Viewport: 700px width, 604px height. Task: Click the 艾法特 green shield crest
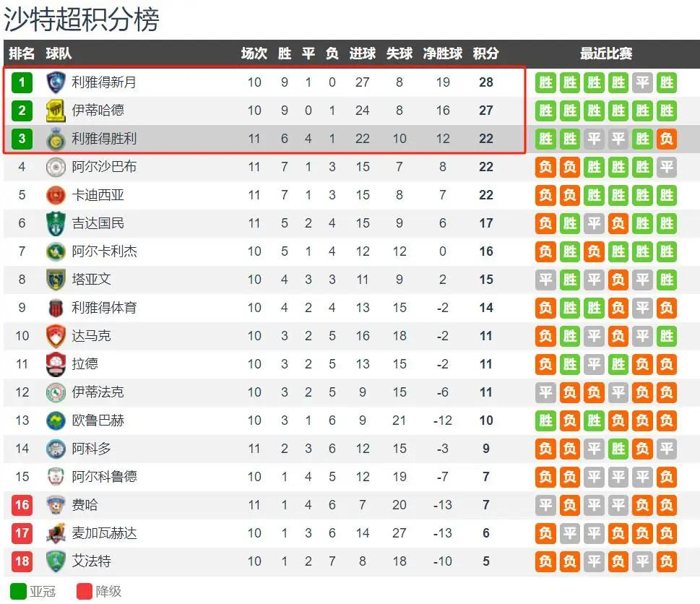click(56, 561)
